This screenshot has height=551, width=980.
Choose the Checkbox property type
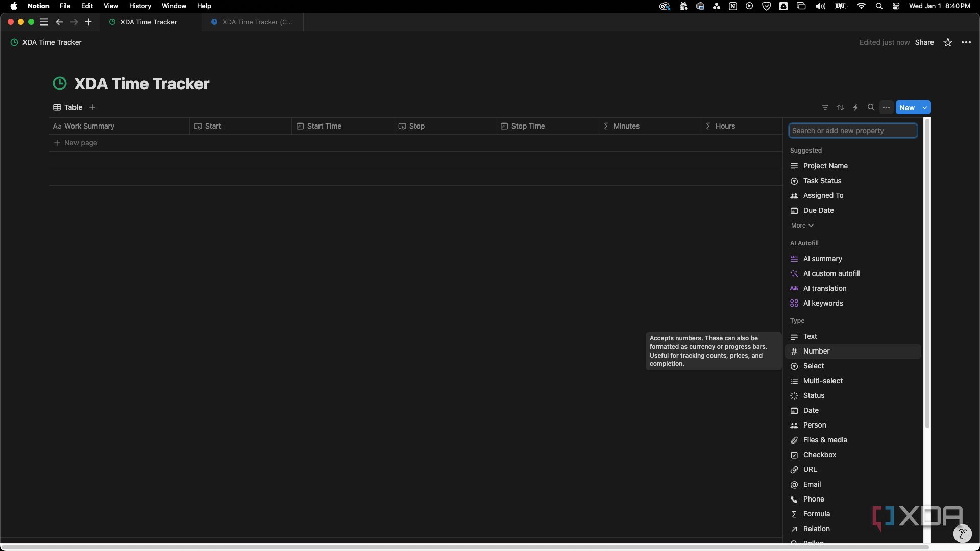click(x=853, y=455)
